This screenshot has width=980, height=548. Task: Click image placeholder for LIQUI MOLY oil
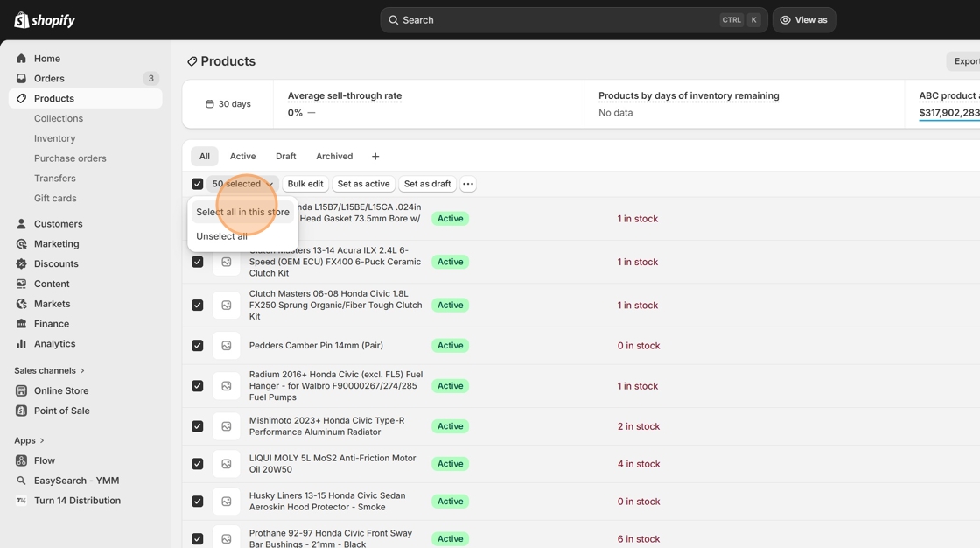coord(227,464)
